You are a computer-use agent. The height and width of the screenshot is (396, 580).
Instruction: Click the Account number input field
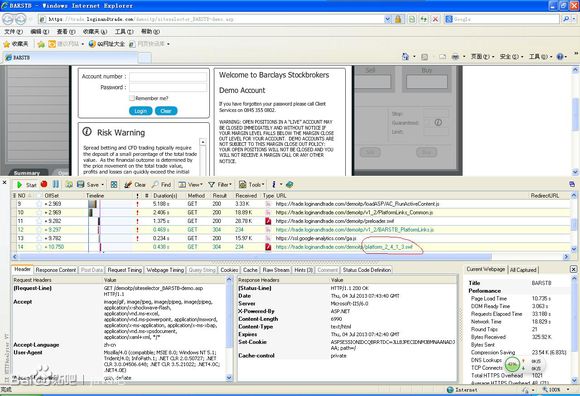(168, 77)
